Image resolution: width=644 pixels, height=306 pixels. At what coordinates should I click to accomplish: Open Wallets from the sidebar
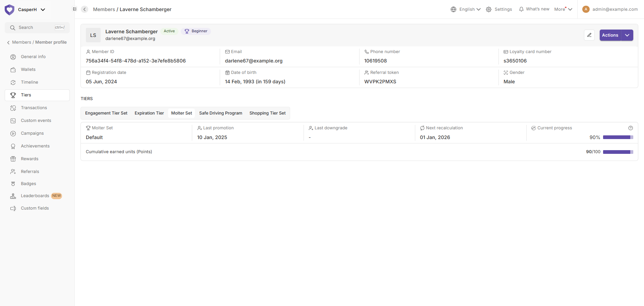(x=28, y=70)
